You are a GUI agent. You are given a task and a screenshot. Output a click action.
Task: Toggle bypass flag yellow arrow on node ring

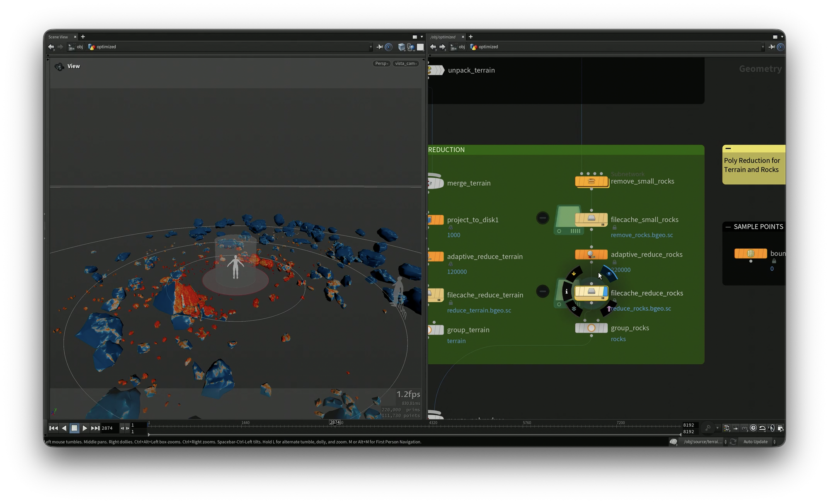coord(574,274)
